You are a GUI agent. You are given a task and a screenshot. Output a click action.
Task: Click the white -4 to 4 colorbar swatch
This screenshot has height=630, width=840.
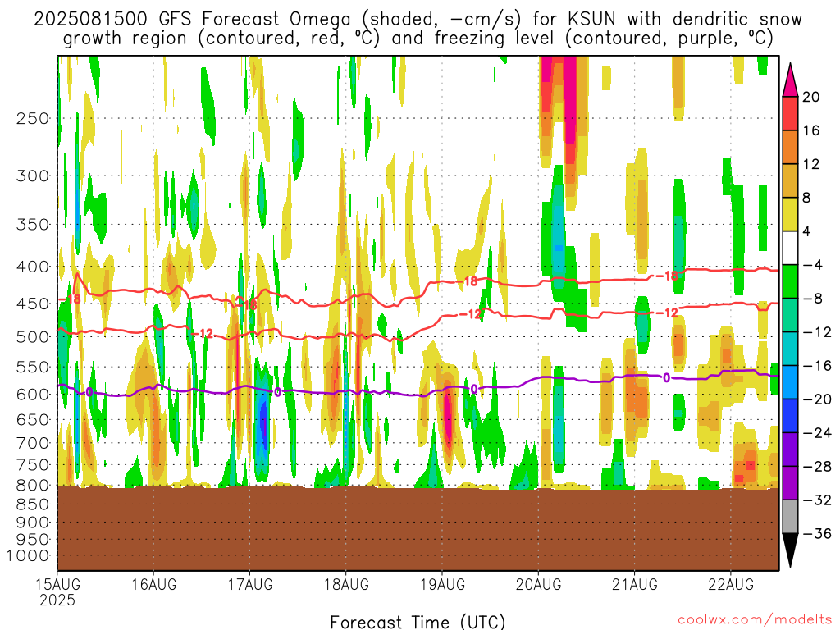click(790, 248)
